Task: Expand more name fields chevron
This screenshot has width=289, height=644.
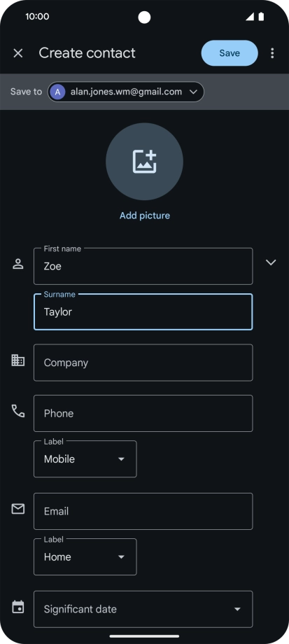Action: tap(271, 262)
